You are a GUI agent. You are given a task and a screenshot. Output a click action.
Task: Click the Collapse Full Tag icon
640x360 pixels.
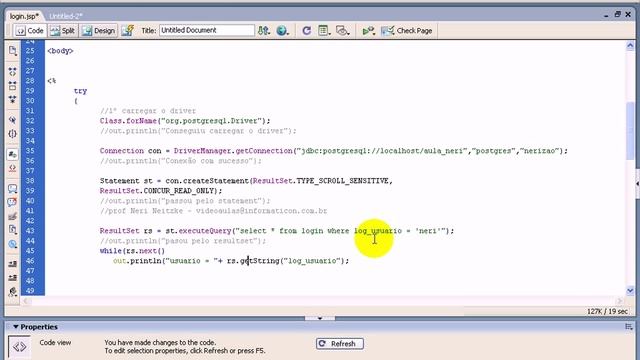pos(13,72)
